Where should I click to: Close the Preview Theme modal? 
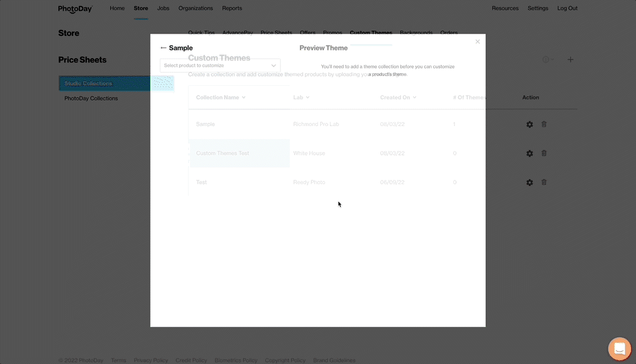(477, 42)
